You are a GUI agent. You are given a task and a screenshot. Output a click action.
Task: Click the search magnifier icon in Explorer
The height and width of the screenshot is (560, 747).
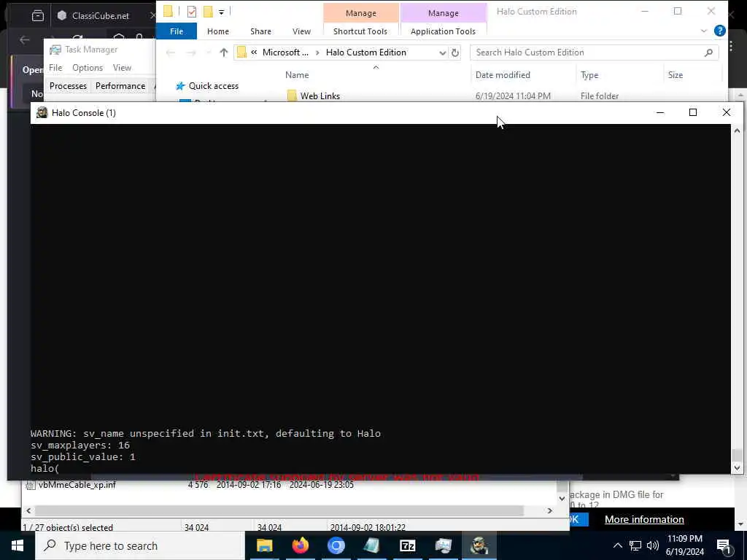708,52
